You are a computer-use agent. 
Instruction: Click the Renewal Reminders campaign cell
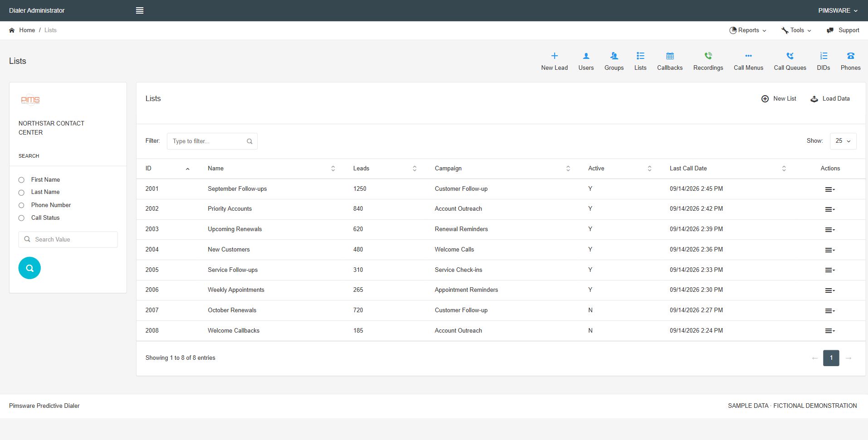pos(461,229)
